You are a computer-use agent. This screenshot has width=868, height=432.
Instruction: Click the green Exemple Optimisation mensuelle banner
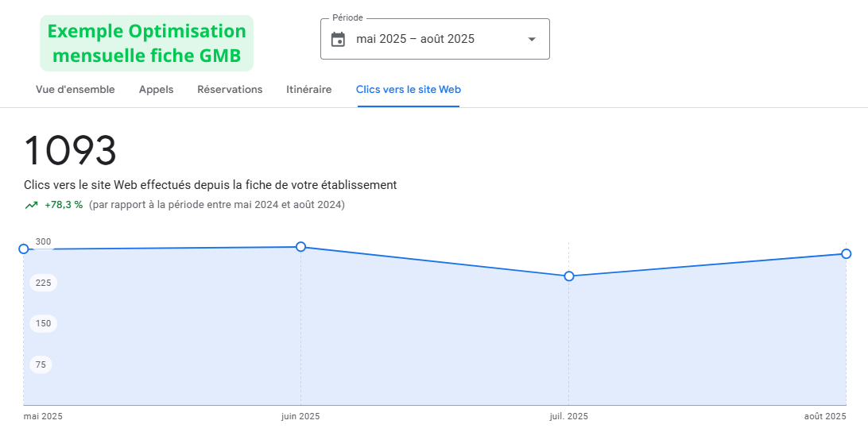(146, 43)
